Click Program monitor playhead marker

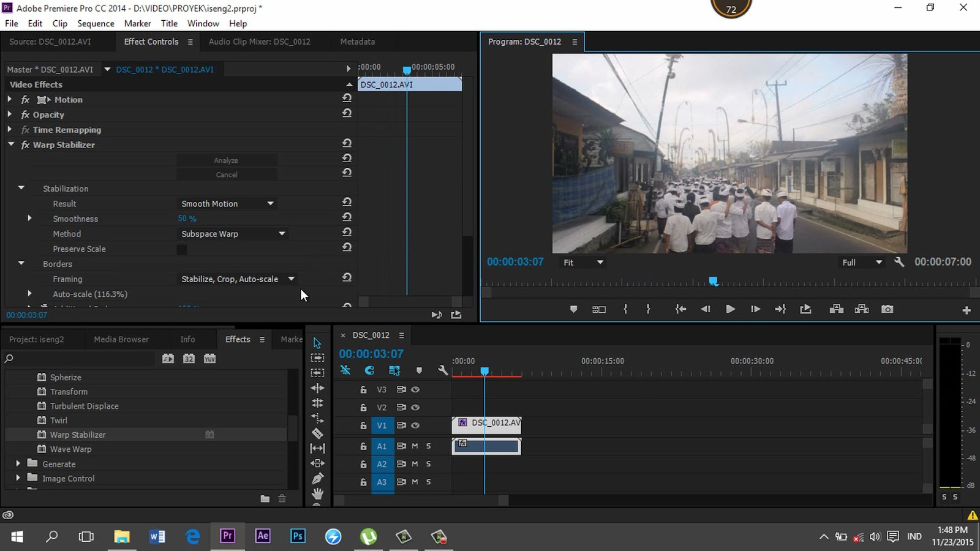point(713,282)
